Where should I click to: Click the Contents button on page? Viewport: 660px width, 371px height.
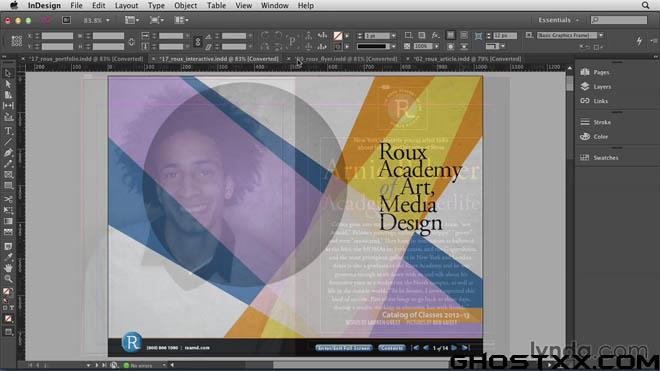pos(392,348)
